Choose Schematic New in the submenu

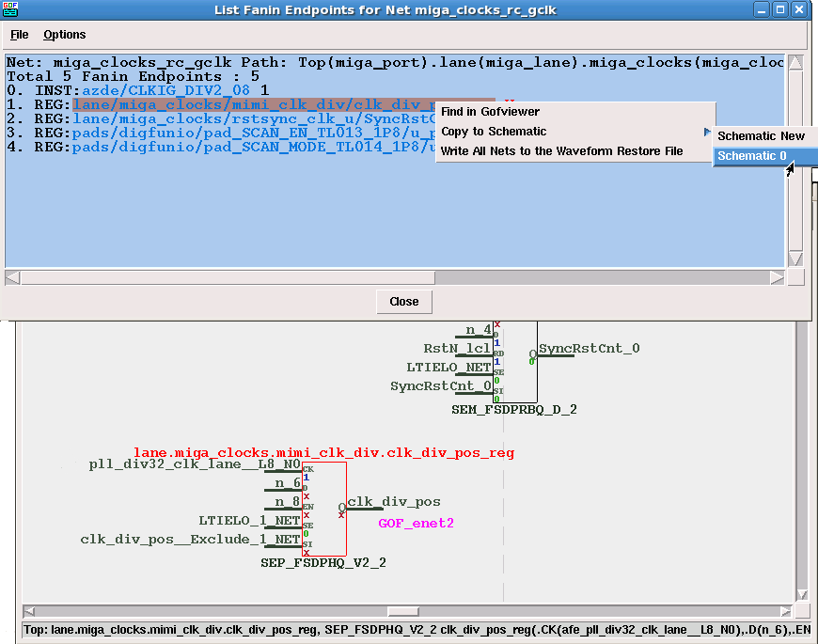pyautogui.click(x=761, y=136)
